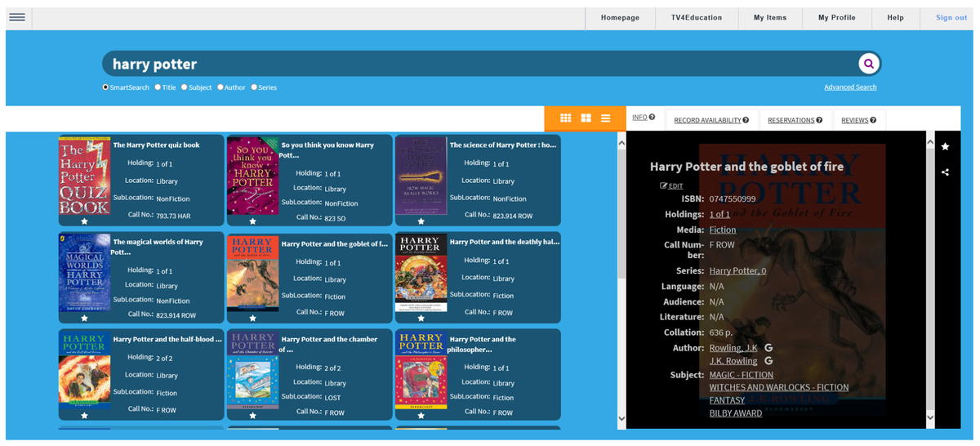Star the deathly hallows result card
This screenshot has width=980, height=446.
point(421,319)
